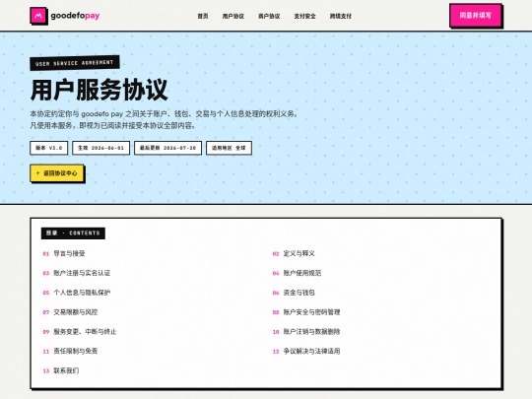Jump to section 06 资金与钱包
Screen dimensions: 532x399
[x=294, y=293]
